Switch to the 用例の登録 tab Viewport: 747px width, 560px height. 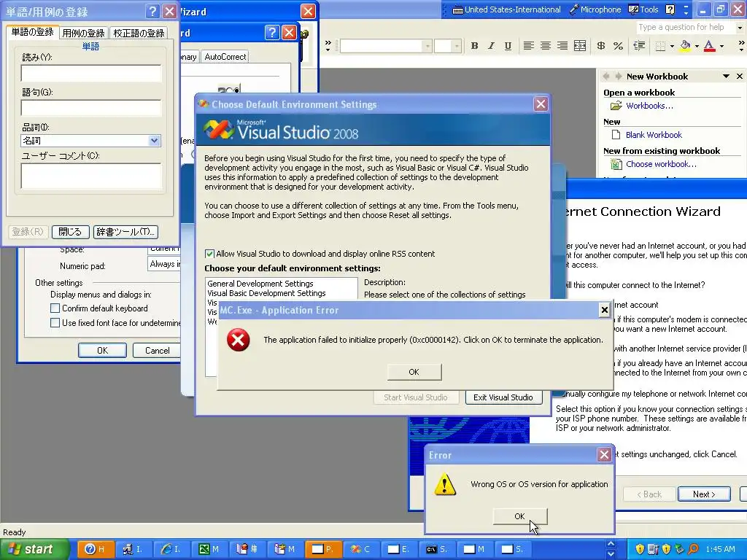[83, 33]
